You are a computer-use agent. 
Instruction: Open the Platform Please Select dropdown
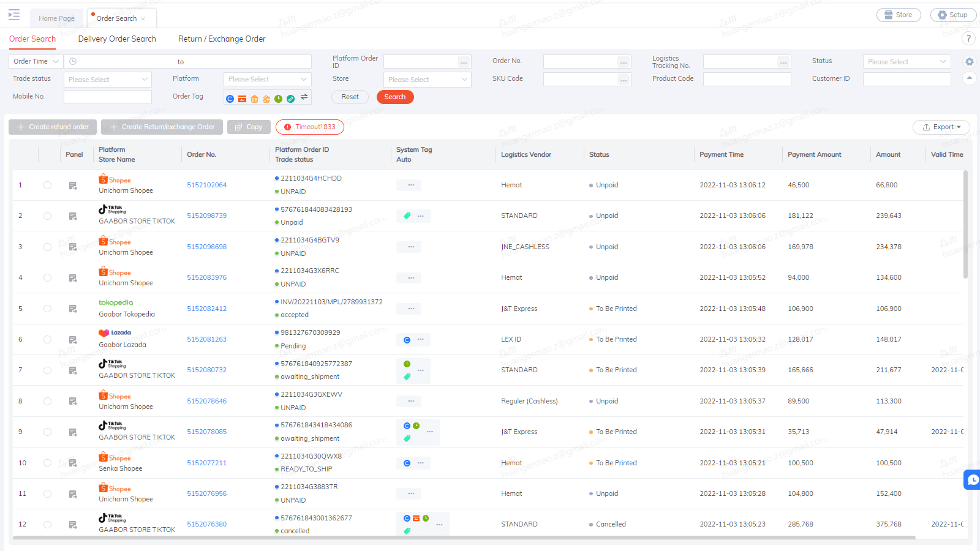point(267,79)
